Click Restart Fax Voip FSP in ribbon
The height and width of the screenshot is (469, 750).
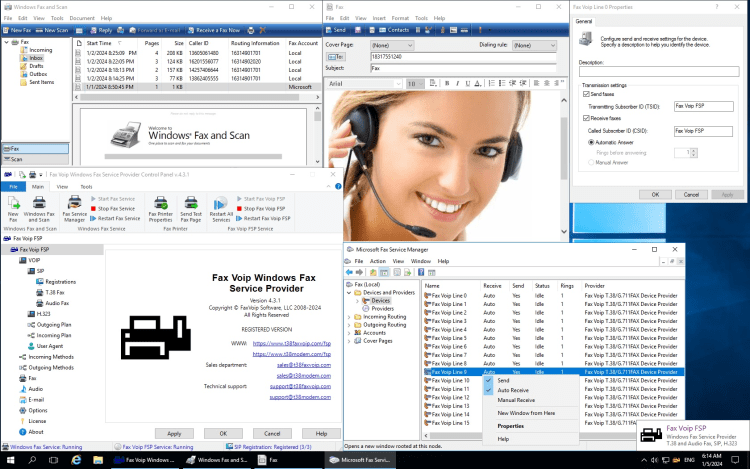tap(264, 218)
